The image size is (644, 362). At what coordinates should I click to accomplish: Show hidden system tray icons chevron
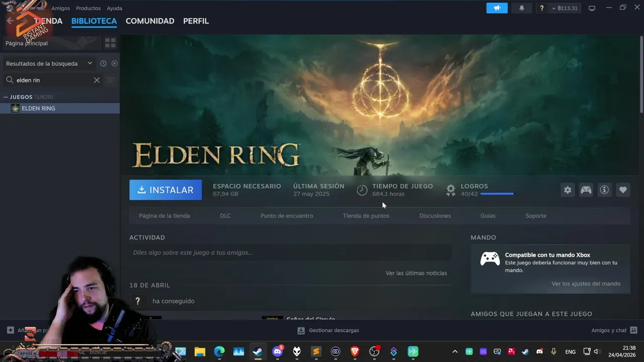(455, 351)
